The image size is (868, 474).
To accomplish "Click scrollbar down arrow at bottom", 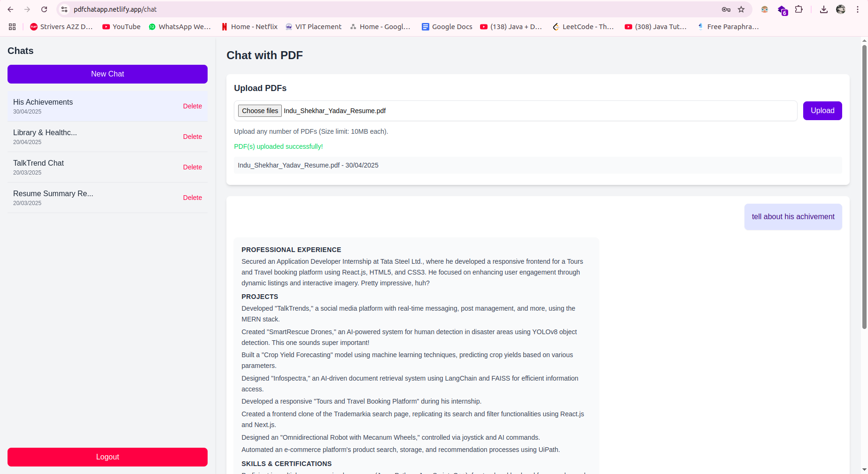I will (x=864, y=469).
